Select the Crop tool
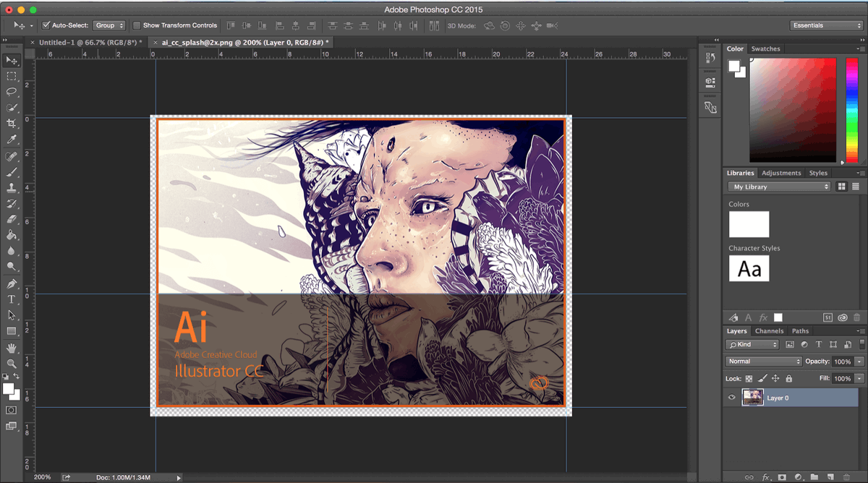Viewport: 868px width, 483px height. tap(12, 124)
